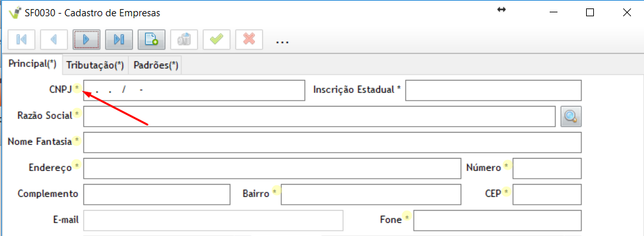644x236 pixels.
Task: Select the Endereço text box
Action: pyautogui.click(x=272, y=168)
